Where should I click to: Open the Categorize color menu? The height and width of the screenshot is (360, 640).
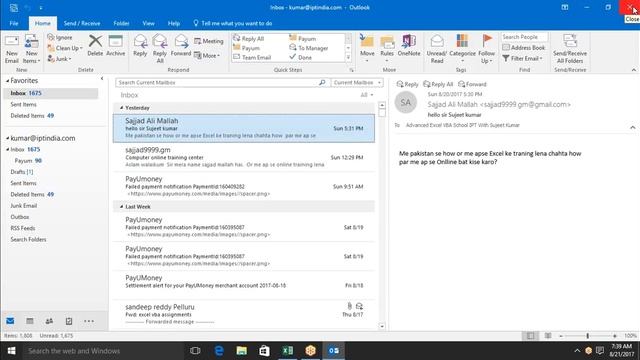click(x=462, y=49)
